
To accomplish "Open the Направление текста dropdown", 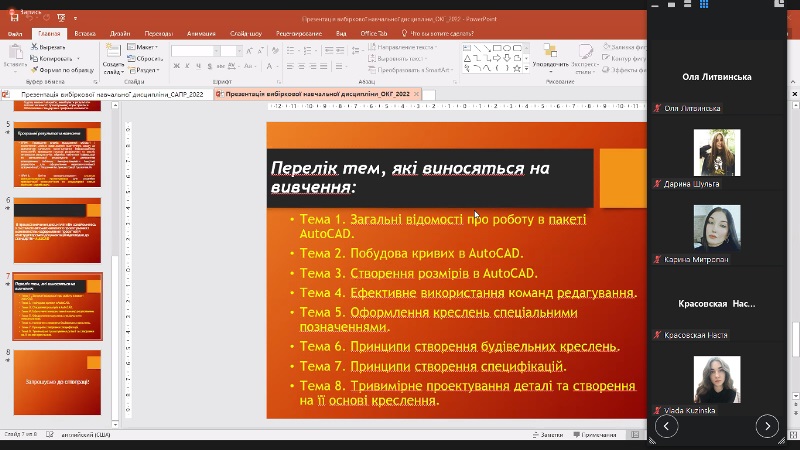I will pos(403,47).
